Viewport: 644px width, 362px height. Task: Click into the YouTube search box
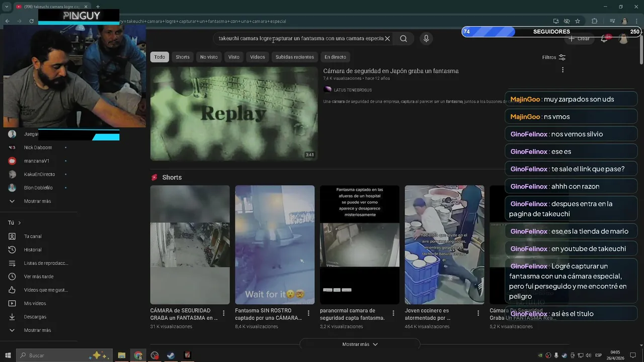tap(300, 38)
